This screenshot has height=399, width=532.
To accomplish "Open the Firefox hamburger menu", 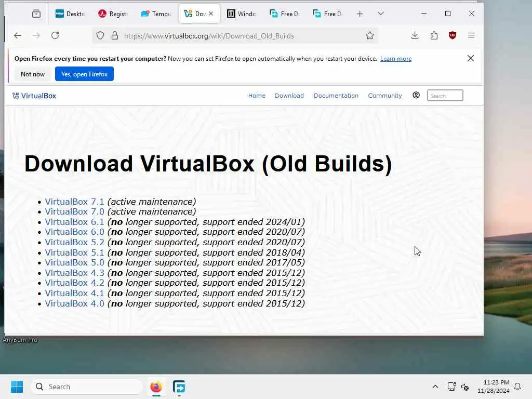I will pyautogui.click(x=471, y=35).
